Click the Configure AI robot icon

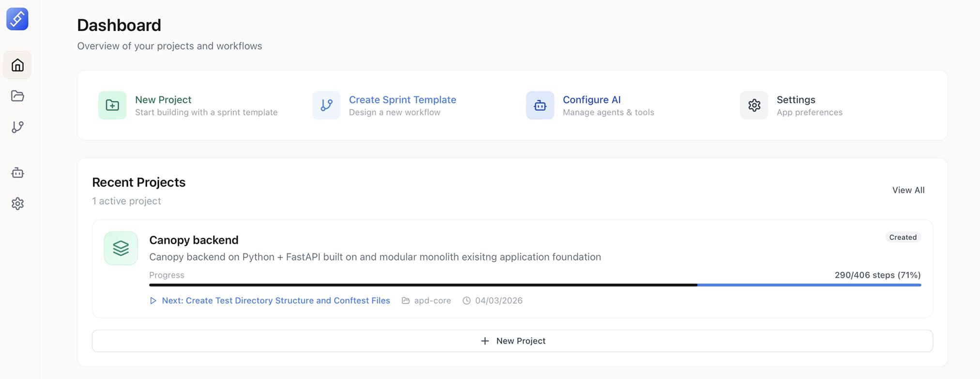[540, 105]
